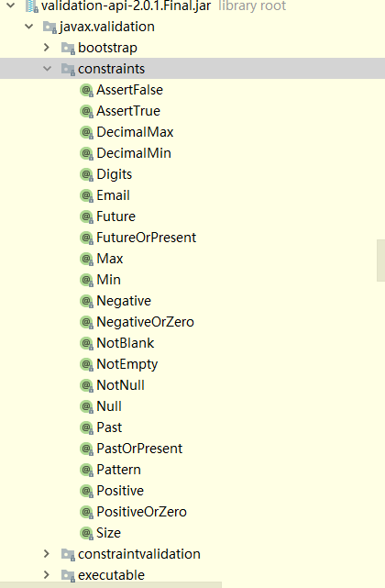Click the NotNull annotation icon
This screenshot has height=588, width=385.
86,385
